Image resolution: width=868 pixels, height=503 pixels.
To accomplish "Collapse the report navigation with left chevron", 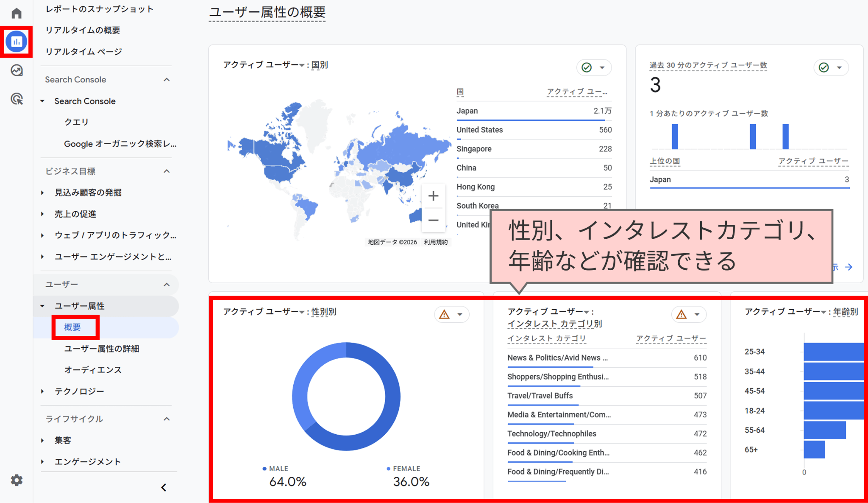I will [x=164, y=488].
